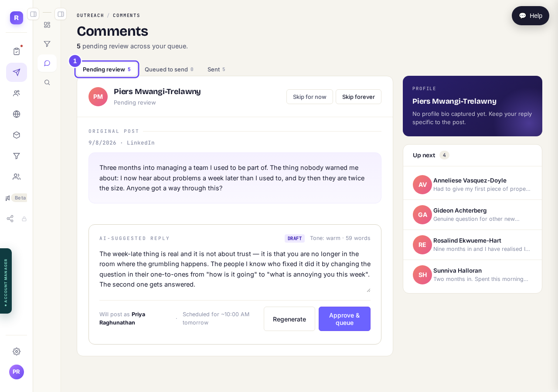Open the globe icon in left sidebar

(17, 114)
